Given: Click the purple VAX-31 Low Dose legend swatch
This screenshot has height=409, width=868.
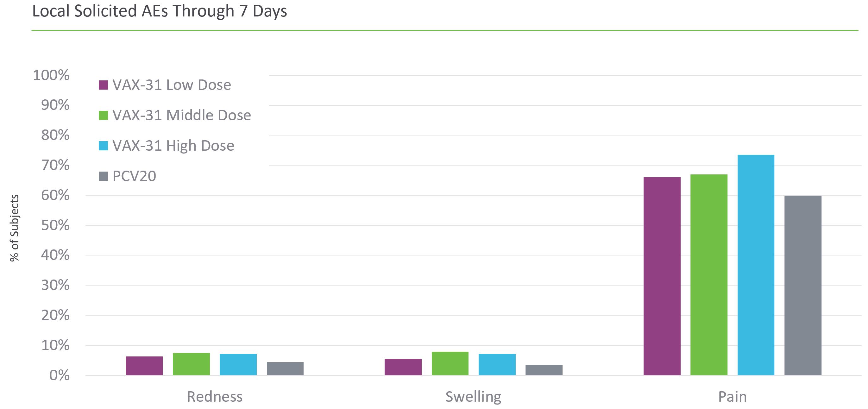Looking at the screenshot, I should pos(103,85).
